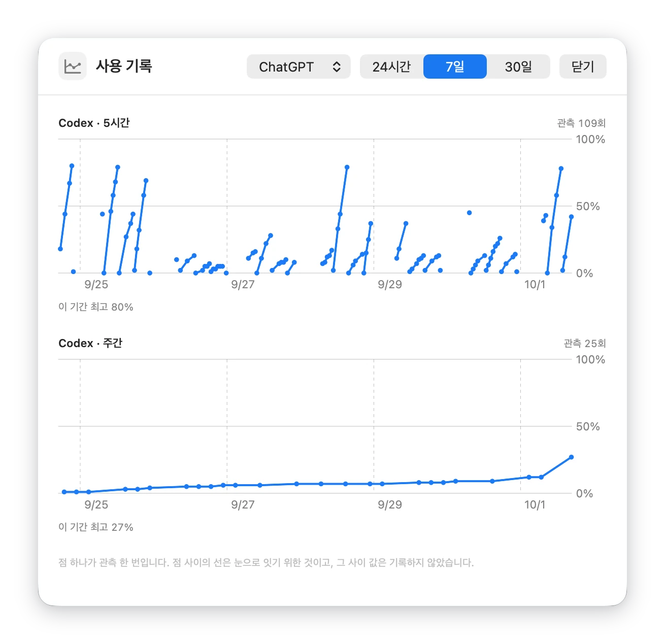The width and height of the screenshot is (665, 644).
Task: Click the 100% axis label of 5시간 chart
Action: (x=590, y=139)
